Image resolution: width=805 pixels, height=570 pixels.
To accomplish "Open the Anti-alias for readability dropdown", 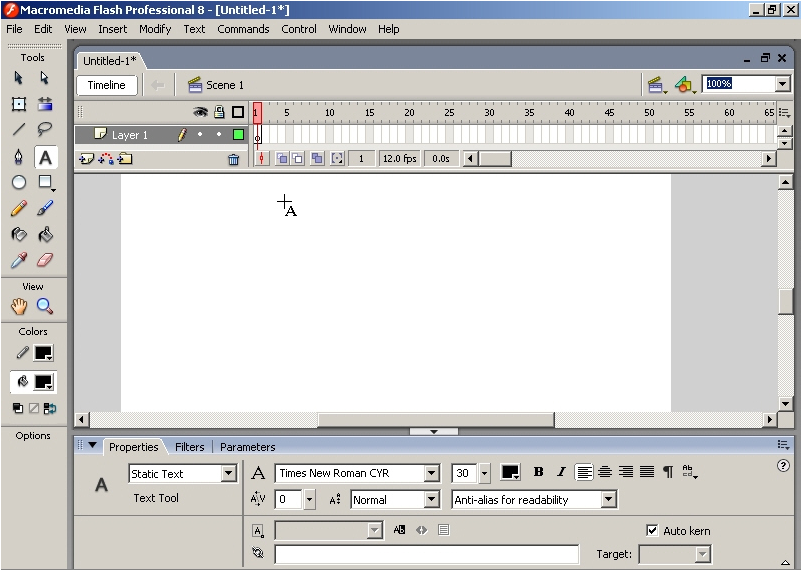I will [x=608, y=499].
